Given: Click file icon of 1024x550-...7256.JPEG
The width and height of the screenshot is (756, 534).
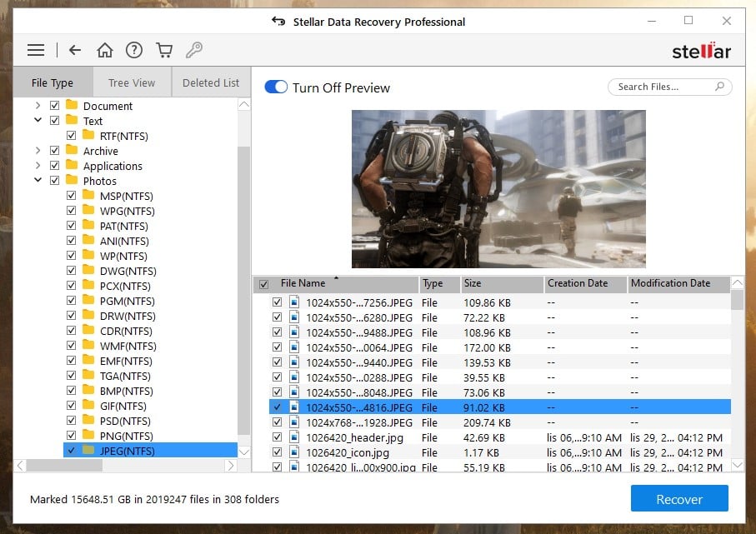Looking at the screenshot, I should [x=294, y=302].
